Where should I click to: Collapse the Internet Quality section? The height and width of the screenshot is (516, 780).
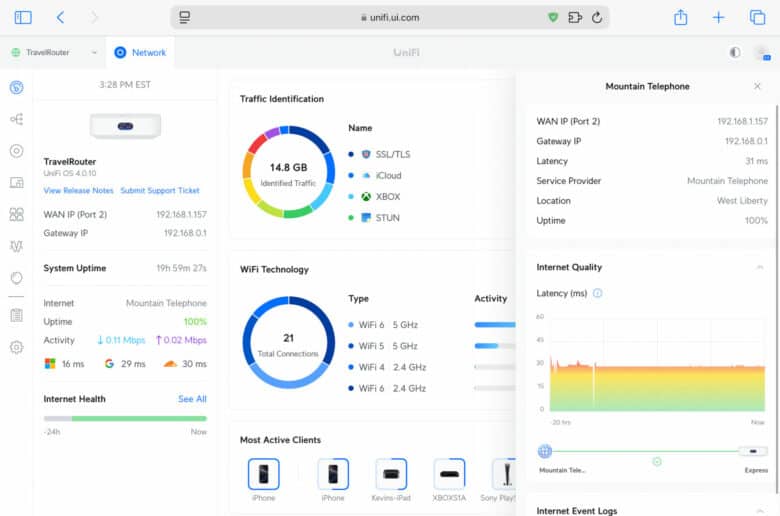760,267
